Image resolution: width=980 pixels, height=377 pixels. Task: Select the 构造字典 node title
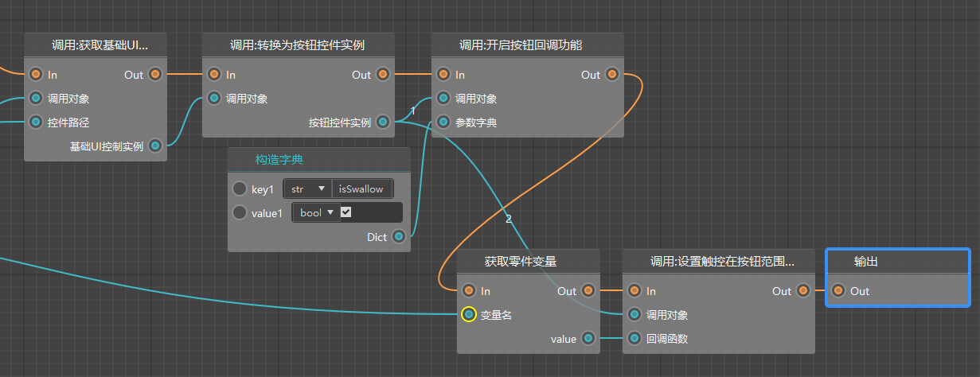279,160
